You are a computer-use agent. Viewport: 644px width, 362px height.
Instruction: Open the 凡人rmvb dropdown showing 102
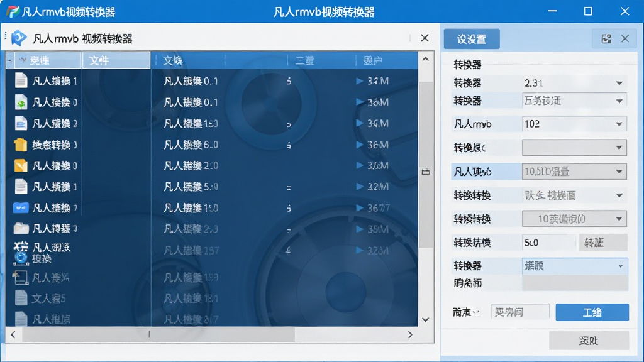(574, 124)
